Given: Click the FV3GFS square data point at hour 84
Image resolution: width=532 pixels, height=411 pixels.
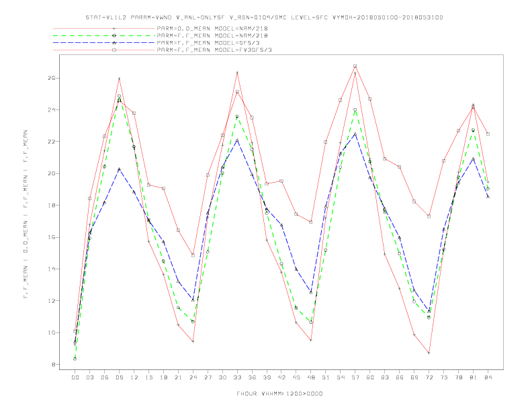Looking at the screenshot, I should [488, 134].
